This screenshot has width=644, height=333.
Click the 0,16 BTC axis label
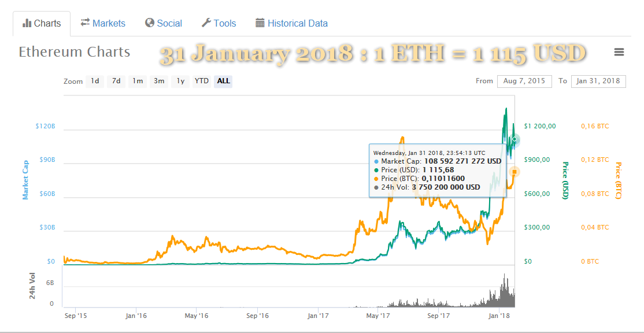(x=595, y=126)
